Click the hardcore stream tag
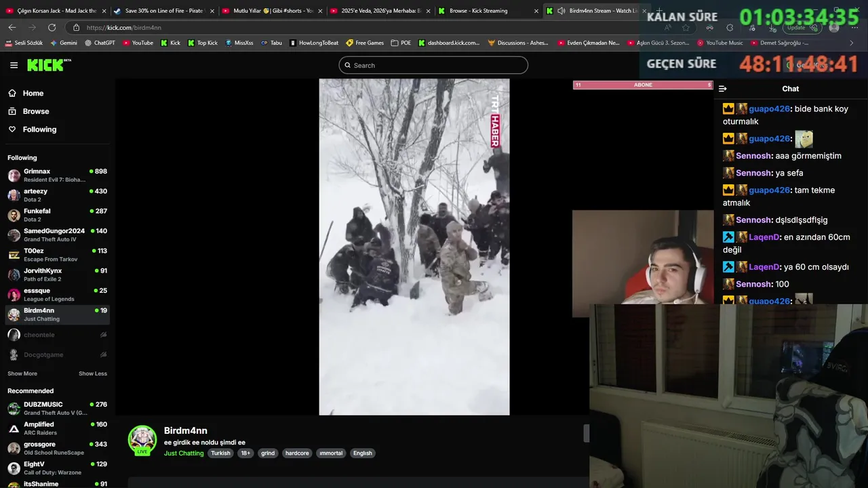 pos(297,453)
